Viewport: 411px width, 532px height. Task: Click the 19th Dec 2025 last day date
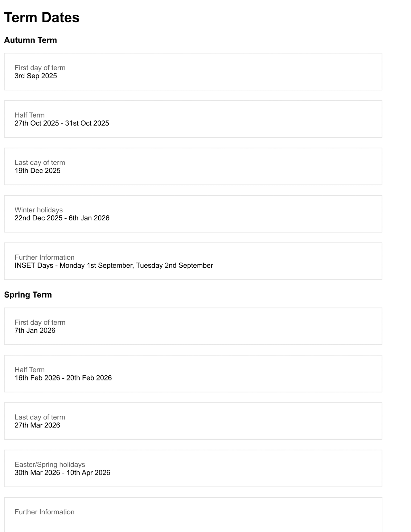pyautogui.click(x=38, y=171)
